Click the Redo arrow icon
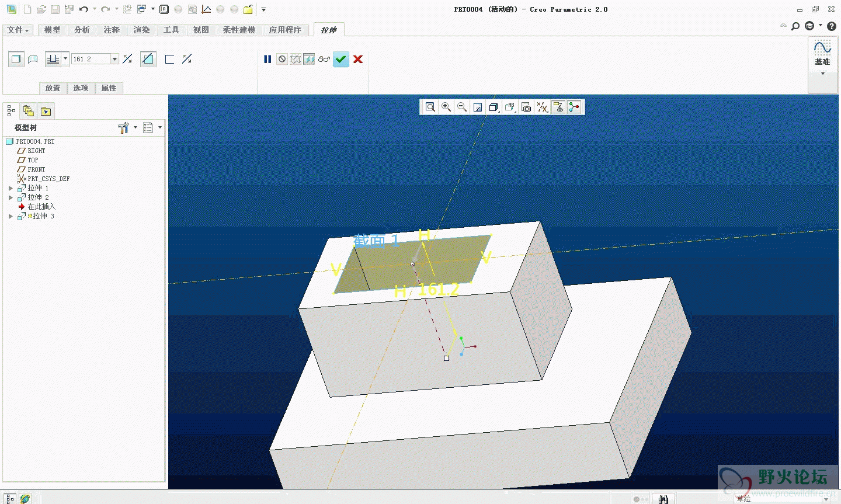This screenshot has width=841, height=504. click(x=105, y=9)
